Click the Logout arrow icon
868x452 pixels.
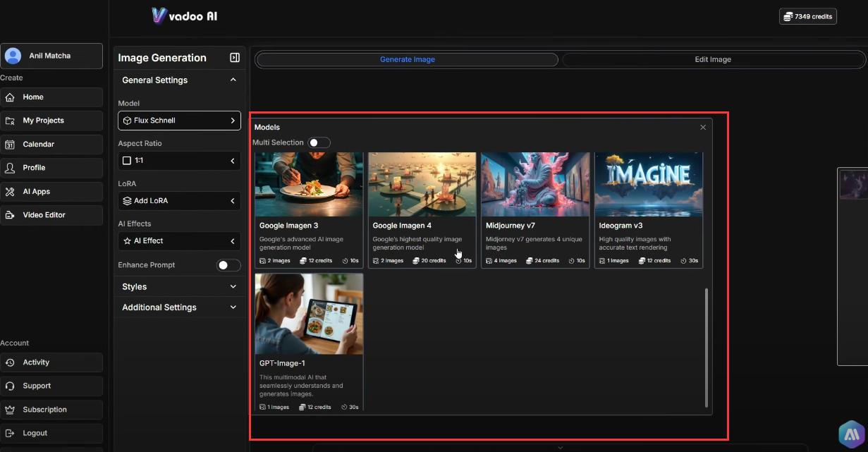(10, 434)
